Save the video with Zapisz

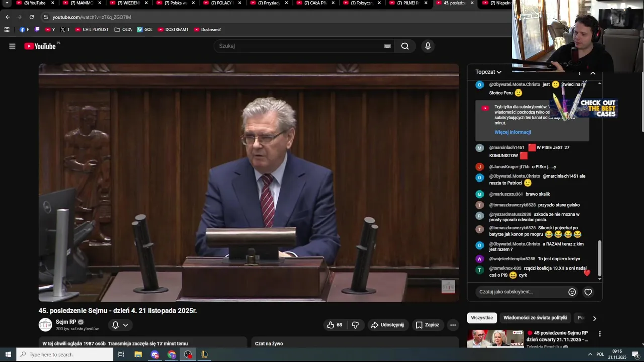(427, 325)
